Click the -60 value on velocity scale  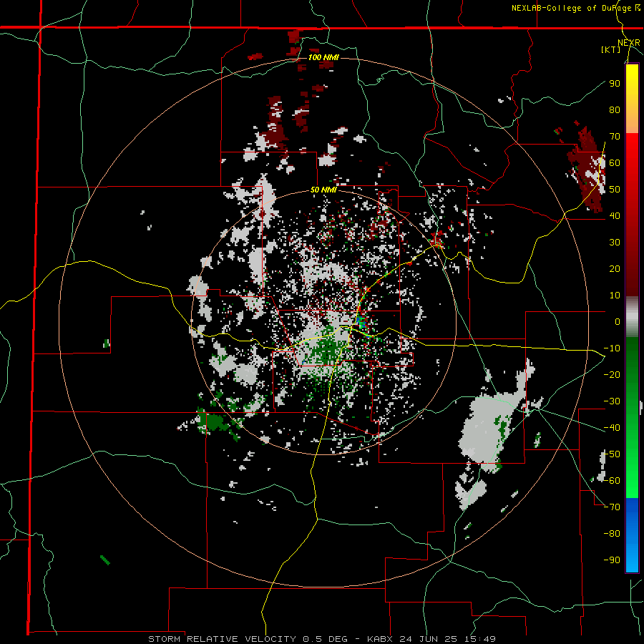(x=612, y=481)
